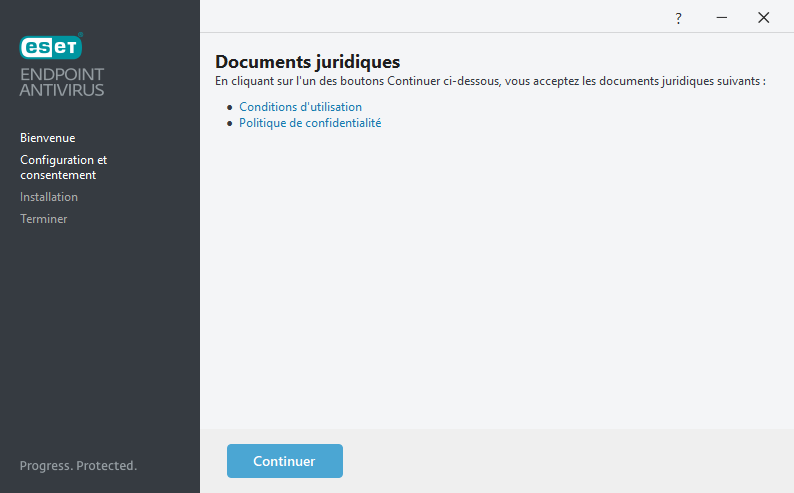
Task: Click the sentence starting "En cliquant sur"
Action: 490,81
